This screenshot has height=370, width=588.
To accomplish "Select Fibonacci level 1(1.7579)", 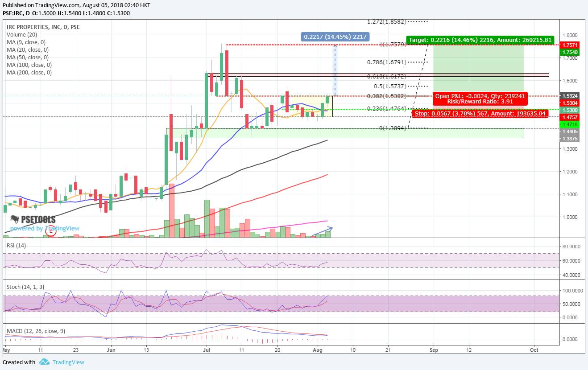I will (x=393, y=45).
